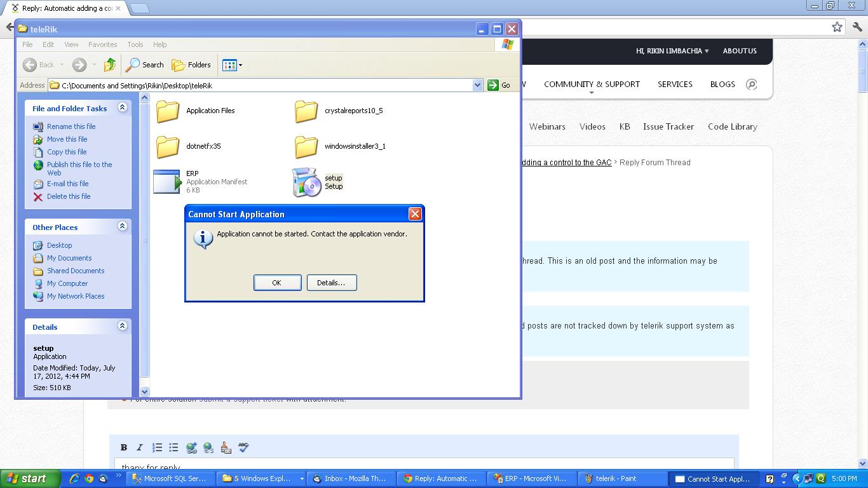Click the Forward arrow in Explorer toolbar
Screen dimensions: 868x488
tap(79, 65)
